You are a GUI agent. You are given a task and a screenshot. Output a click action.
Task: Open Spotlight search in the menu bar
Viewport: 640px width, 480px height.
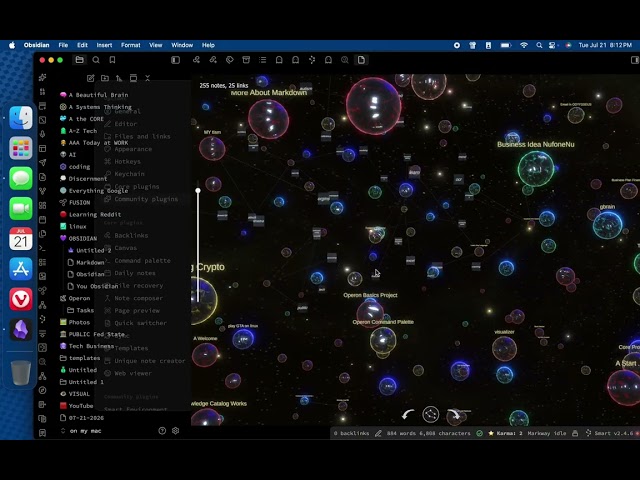click(x=539, y=45)
